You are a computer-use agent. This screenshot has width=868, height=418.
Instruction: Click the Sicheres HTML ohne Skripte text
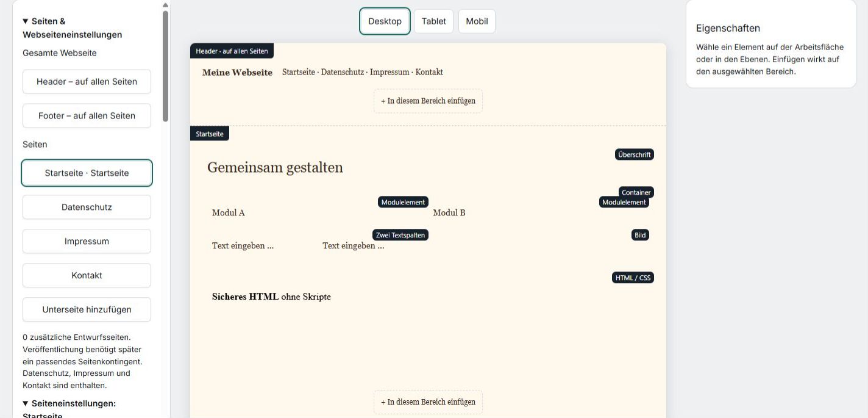click(271, 297)
